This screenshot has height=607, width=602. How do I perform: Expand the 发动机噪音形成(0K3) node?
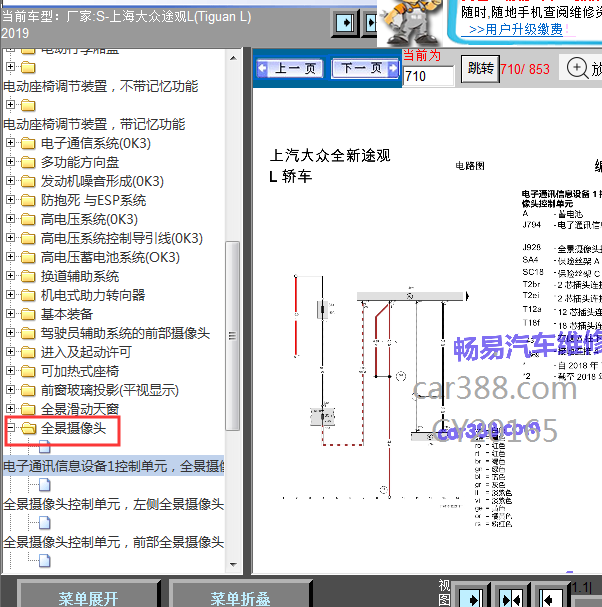point(10,181)
